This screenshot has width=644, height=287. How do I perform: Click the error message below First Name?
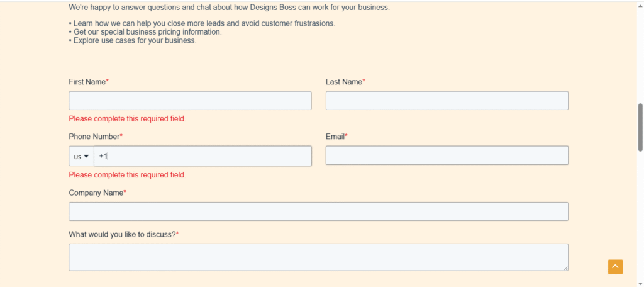click(x=127, y=119)
